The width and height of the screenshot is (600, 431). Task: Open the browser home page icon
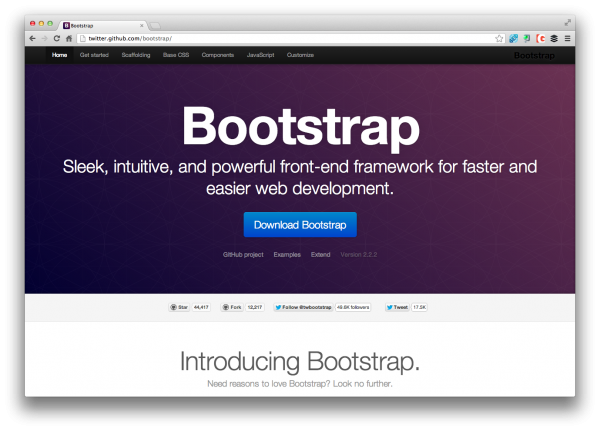(x=69, y=38)
